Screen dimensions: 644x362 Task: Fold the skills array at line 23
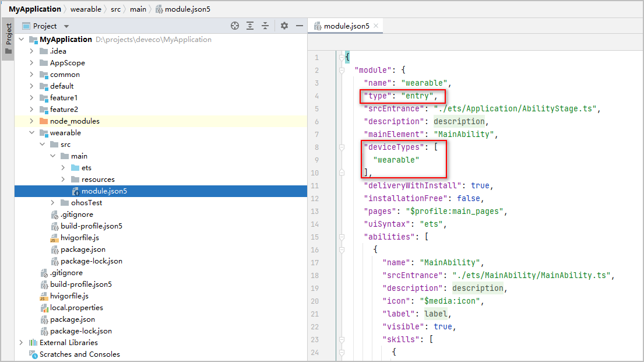pyautogui.click(x=342, y=339)
